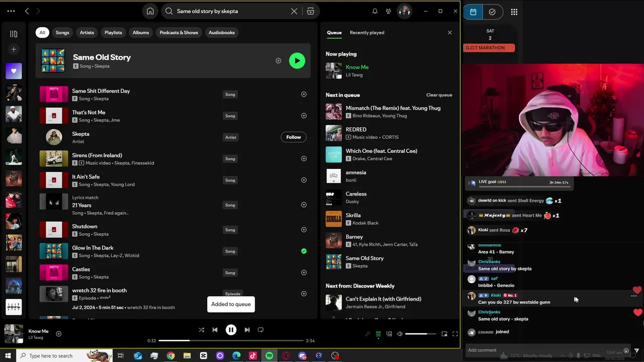This screenshot has width=644, height=362.
Task: Select Which One (feat. Central Cee) in queue
Action: (x=389, y=154)
